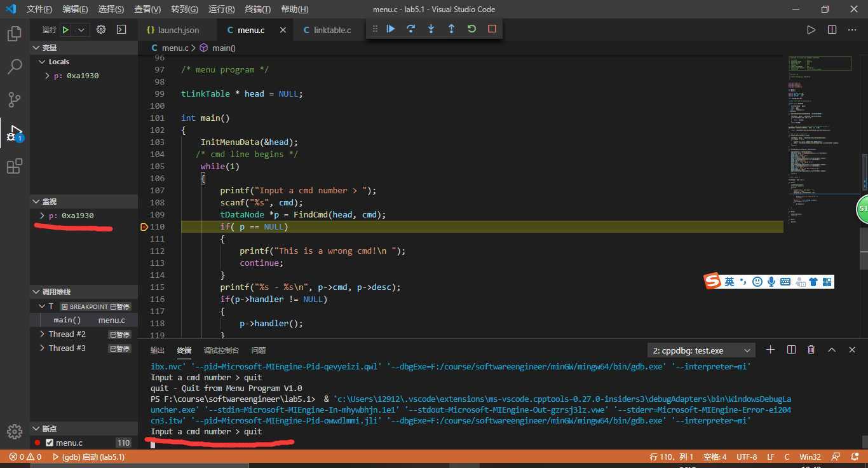868x468 pixels.
Task: Change the C language mode in status bar
Action: [787, 457]
